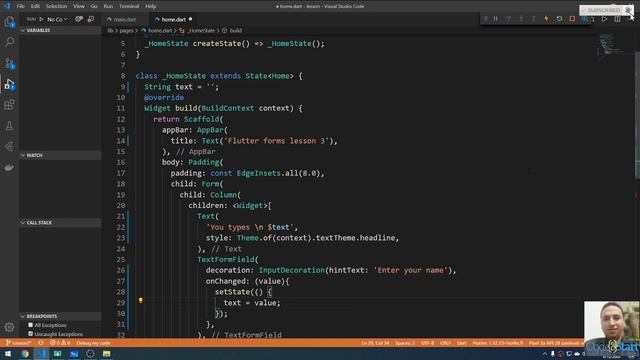Click Step Into in debug toolbar

point(521,19)
